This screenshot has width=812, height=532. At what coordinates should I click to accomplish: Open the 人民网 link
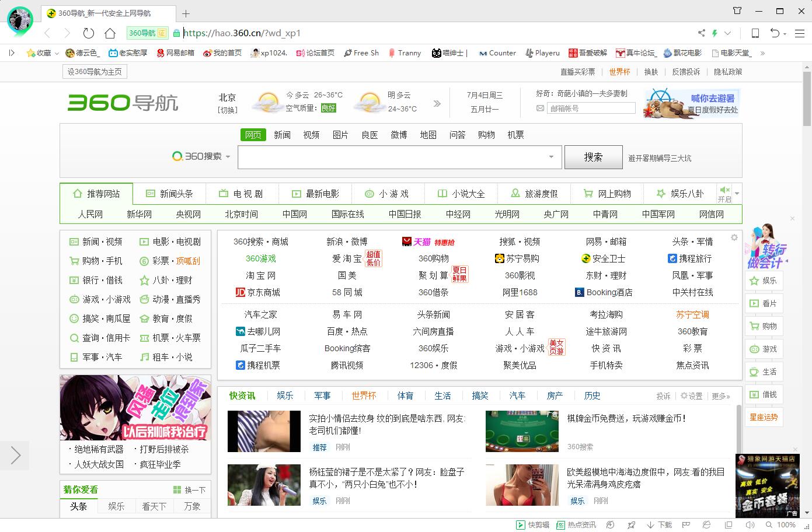click(90, 214)
